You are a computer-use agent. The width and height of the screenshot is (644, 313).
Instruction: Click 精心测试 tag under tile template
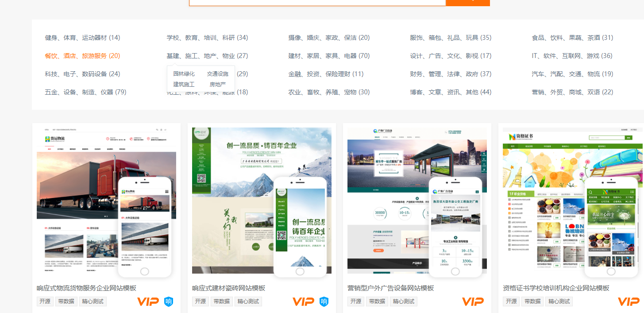[x=248, y=301]
